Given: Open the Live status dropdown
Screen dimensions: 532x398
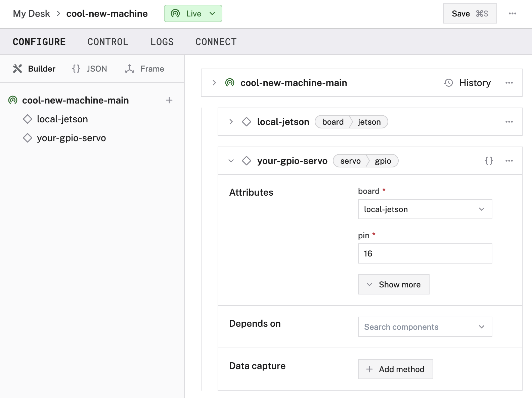Looking at the screenshot, I should tap(193, 13).
